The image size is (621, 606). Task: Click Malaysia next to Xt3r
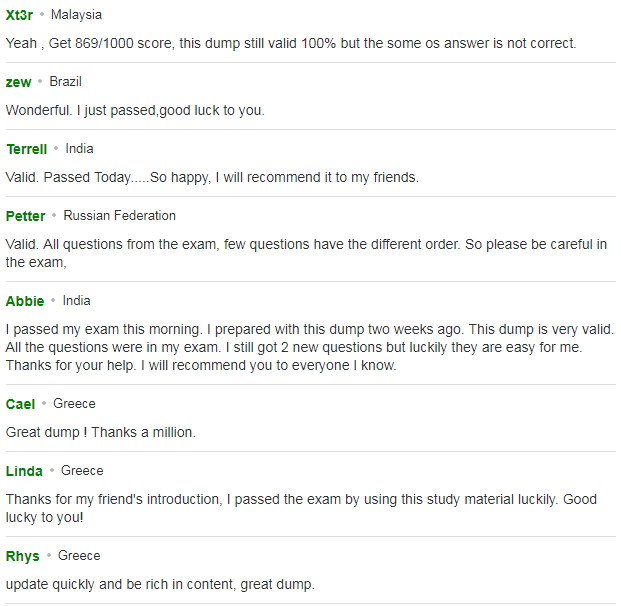(x=76, y=15)
